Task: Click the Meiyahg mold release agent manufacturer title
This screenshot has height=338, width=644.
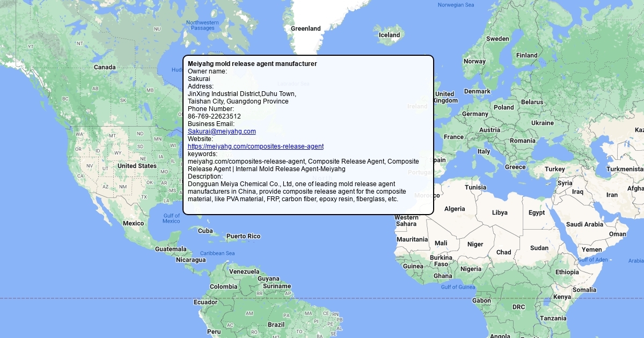Action: pos(252,64)
